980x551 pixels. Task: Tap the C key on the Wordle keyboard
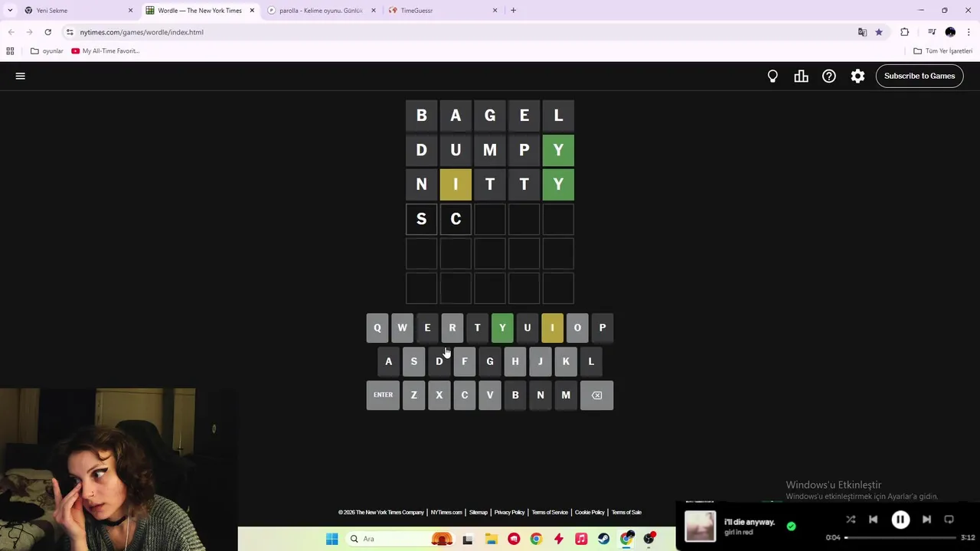coord(465,395)
